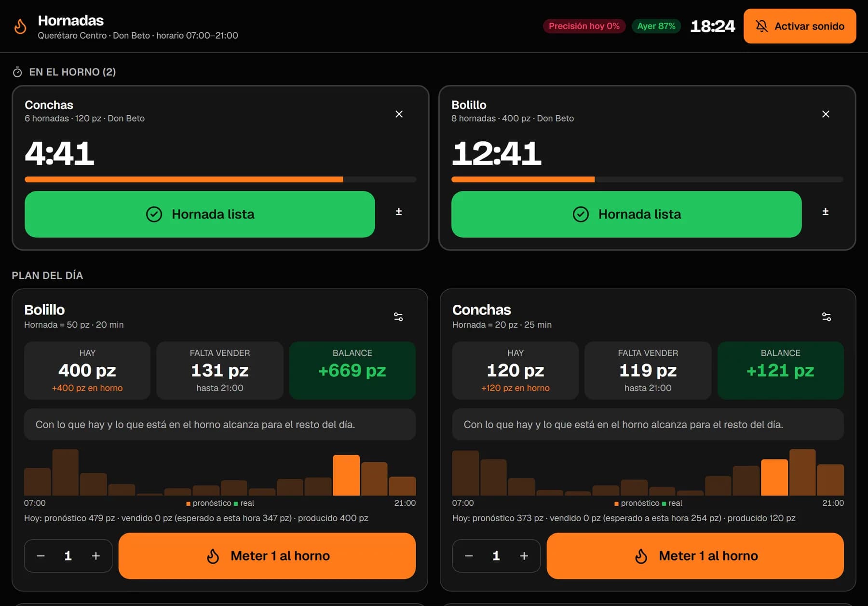Click Conchas forecast summary line 'pronóstico 373 pz'
The image size is (868, 606).
coord(624,518)
